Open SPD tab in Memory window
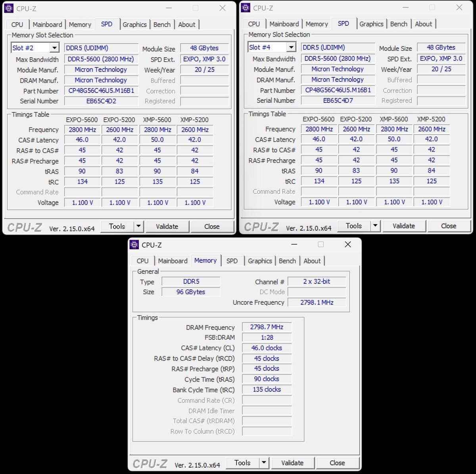The image size is (476, 474). coord(232,261)
